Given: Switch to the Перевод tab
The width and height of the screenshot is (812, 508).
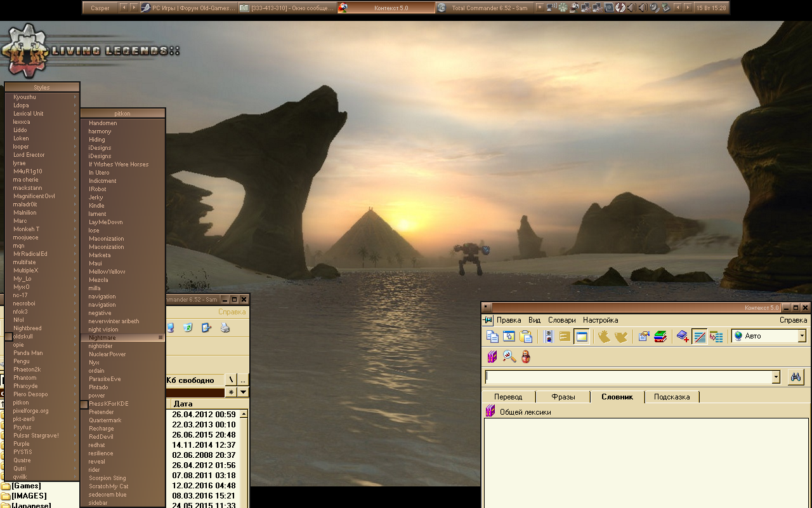Looking at the screenshot, I should (508, 397).
